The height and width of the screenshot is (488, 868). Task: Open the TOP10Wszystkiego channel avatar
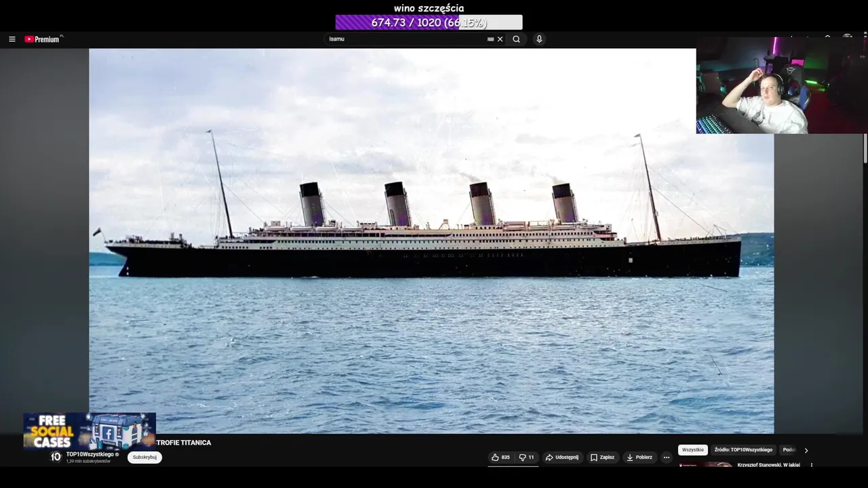[56, 457]
